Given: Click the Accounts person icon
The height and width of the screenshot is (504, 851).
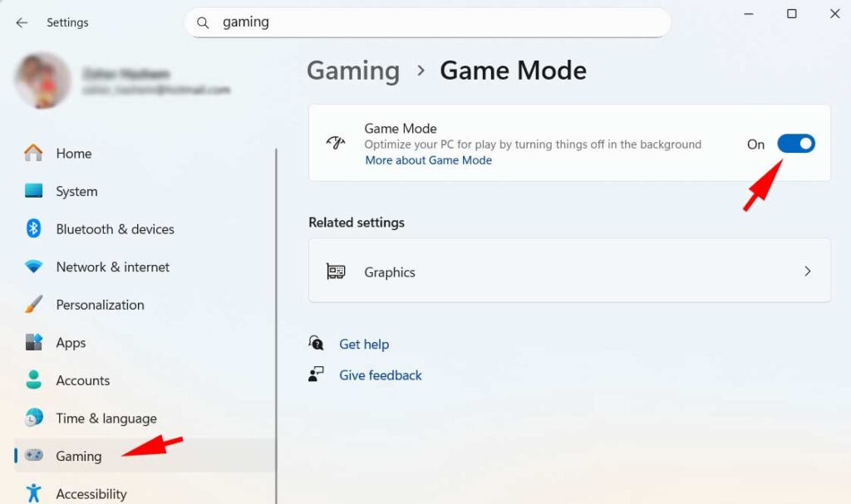Looking at the screenshot, I should (33, 380).
